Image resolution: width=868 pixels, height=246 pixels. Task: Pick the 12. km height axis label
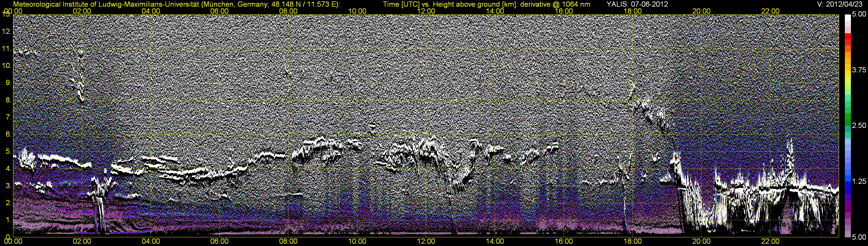(x=7, y=31)
